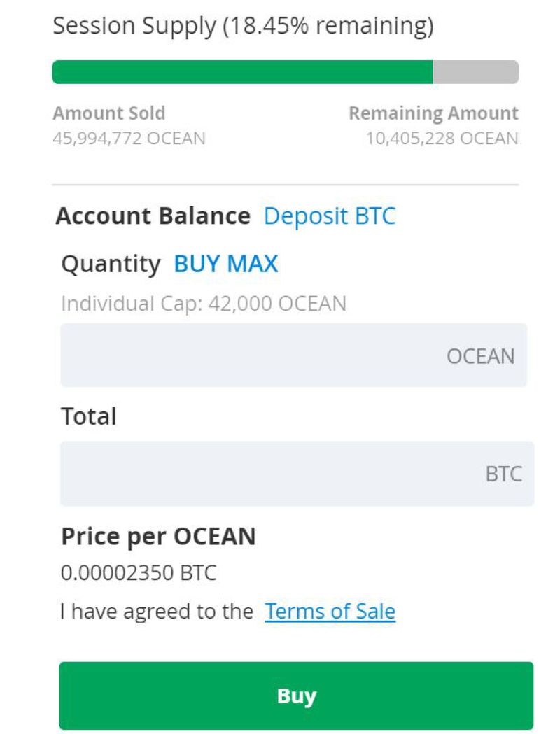
Task: Click the Quantity label
Action: tap(111, 264)
